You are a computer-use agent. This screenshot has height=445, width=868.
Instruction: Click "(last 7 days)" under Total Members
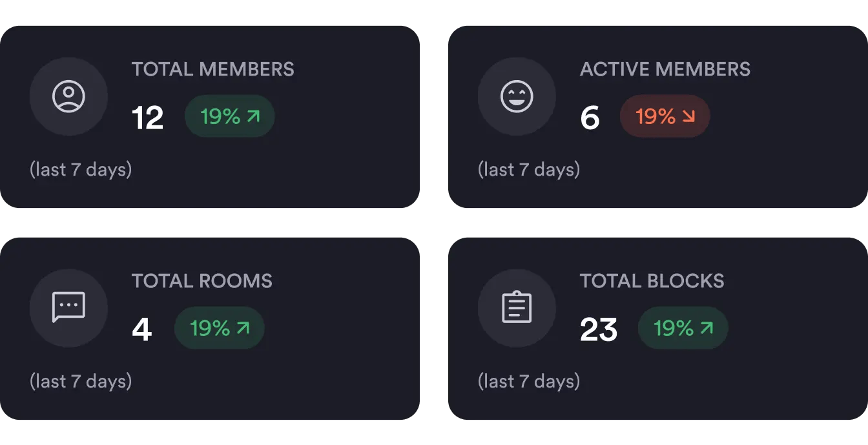81,170
